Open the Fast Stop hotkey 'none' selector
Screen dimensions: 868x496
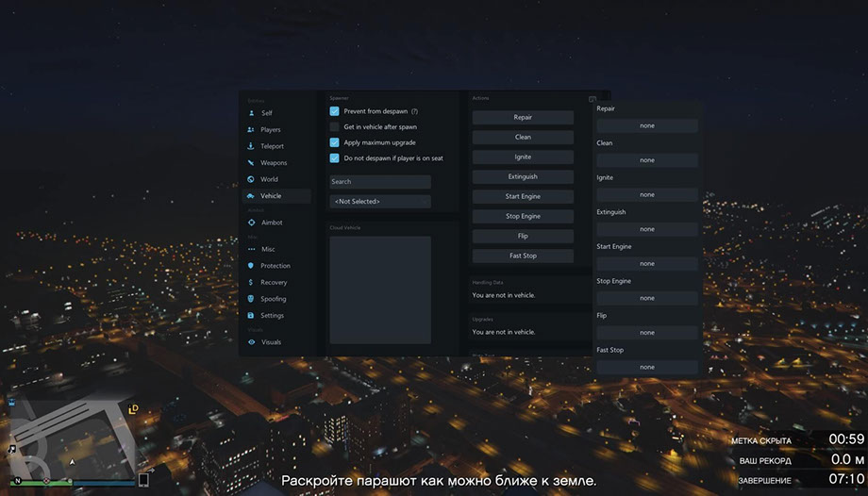point(647,367)
